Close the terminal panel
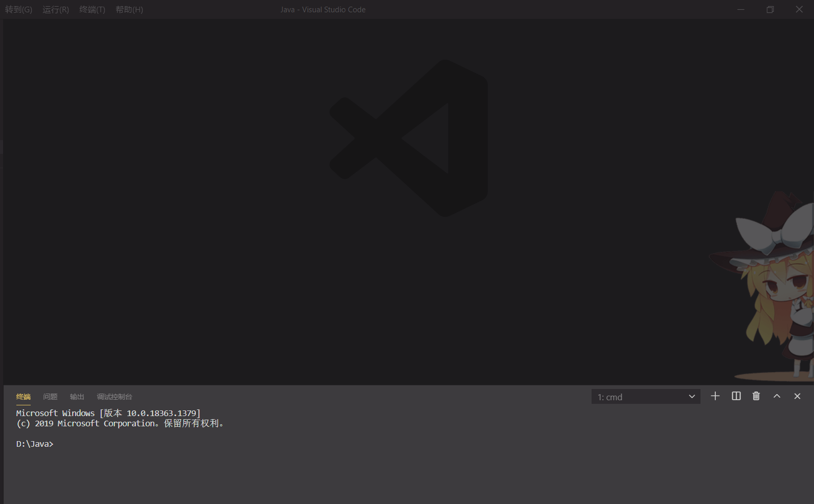814x504 pixels. pyautogui.click(x=797, y=396)
